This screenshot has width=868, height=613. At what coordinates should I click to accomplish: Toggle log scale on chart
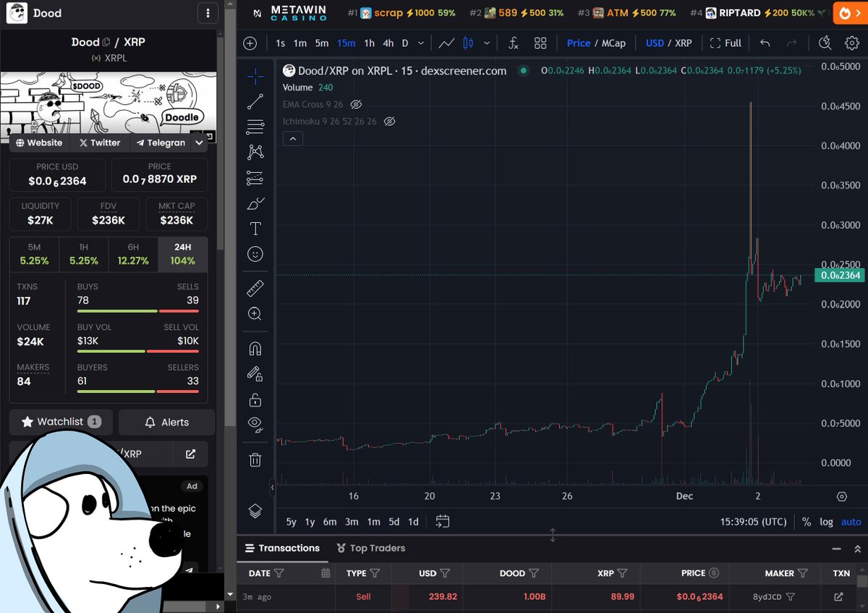click(x=826, y=522)
